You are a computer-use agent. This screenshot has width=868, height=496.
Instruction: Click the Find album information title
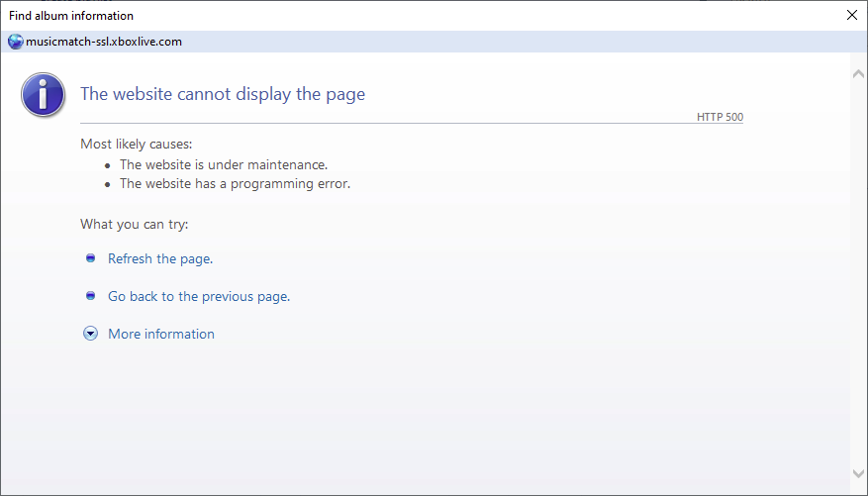[x=71, y=16]
